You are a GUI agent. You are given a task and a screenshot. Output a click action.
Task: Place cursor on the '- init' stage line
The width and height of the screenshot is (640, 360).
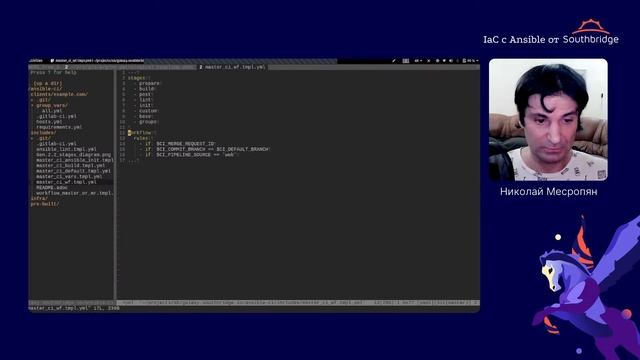pyautogui.click(x=143, y=105)
